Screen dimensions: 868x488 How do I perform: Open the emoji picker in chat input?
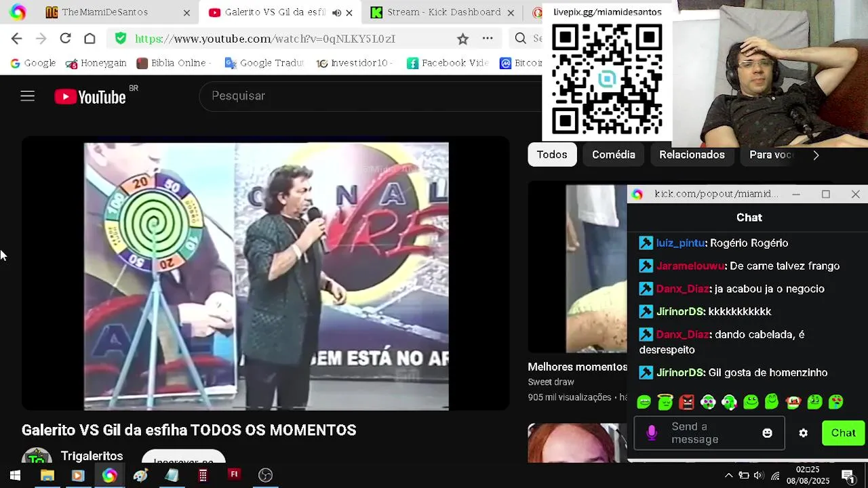tap(767, 433)
